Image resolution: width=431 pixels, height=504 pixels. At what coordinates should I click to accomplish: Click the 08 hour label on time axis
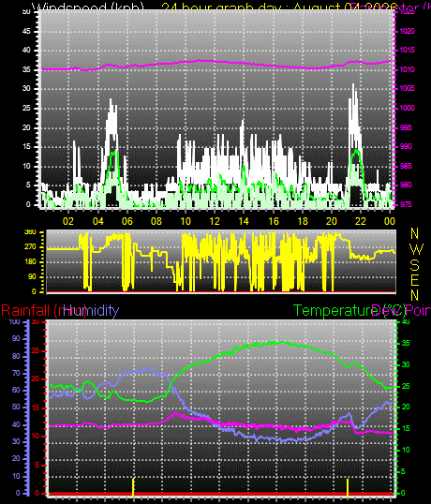(x=156, y=221)
